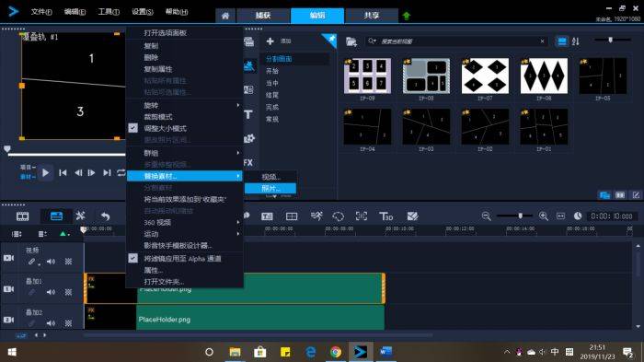Switch library to thumbnail view icon

(562, 41)
